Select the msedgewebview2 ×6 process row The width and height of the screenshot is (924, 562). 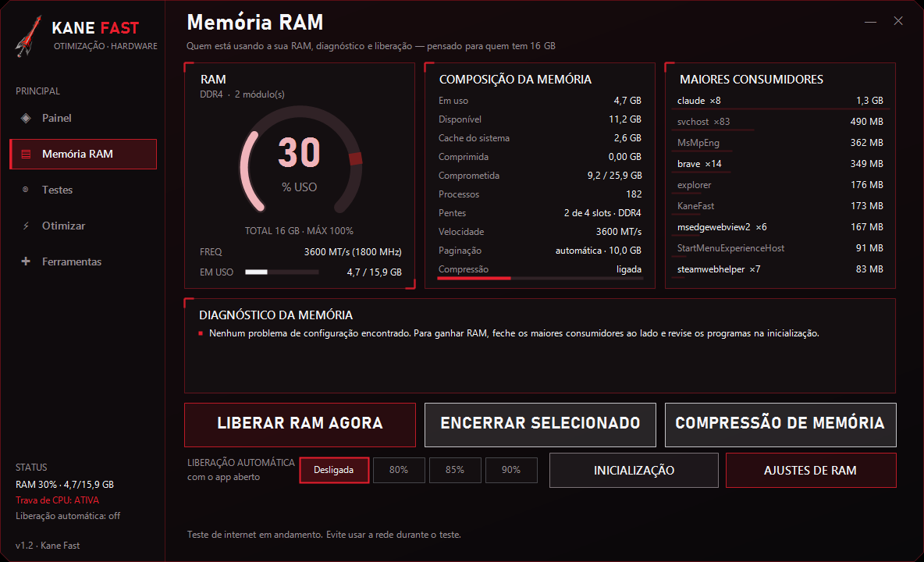tap(780, 227)
